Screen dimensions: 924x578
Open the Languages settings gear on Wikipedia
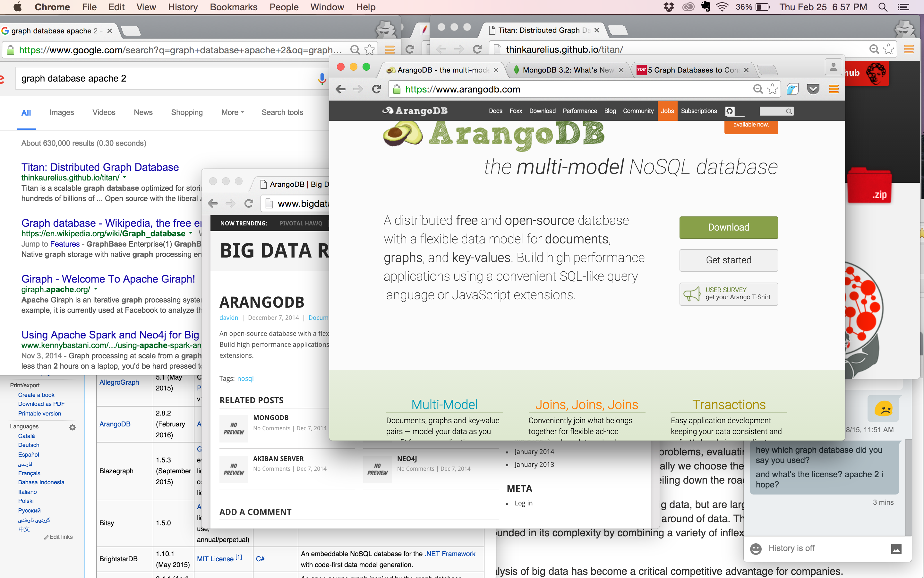pos(73,427)
